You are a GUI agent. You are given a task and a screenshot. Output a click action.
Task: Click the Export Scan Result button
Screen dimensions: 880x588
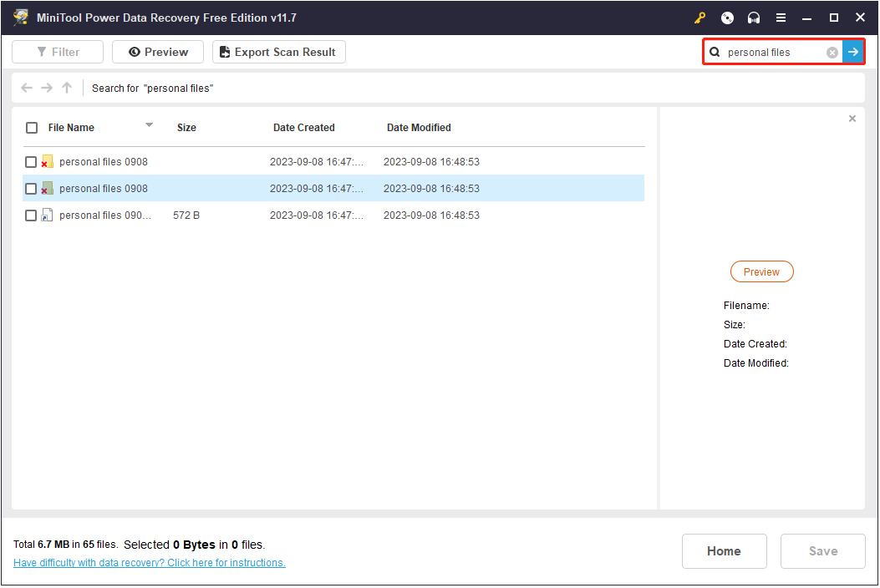pos(278,52)
